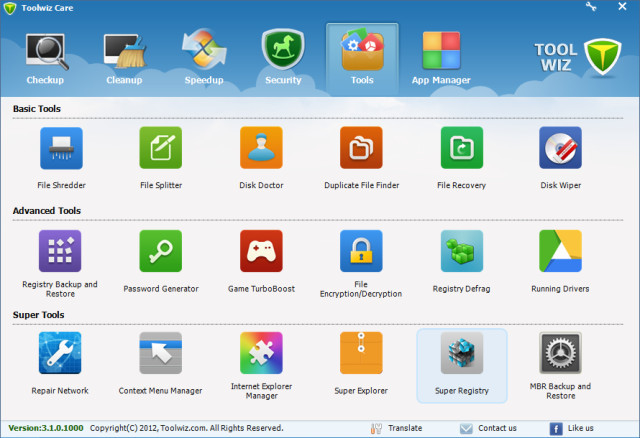Click the Copyright(C) 2012 Toolwiz.com text
Screen dimensions: 640x438
pyautogui.click(x=187, y=428)
